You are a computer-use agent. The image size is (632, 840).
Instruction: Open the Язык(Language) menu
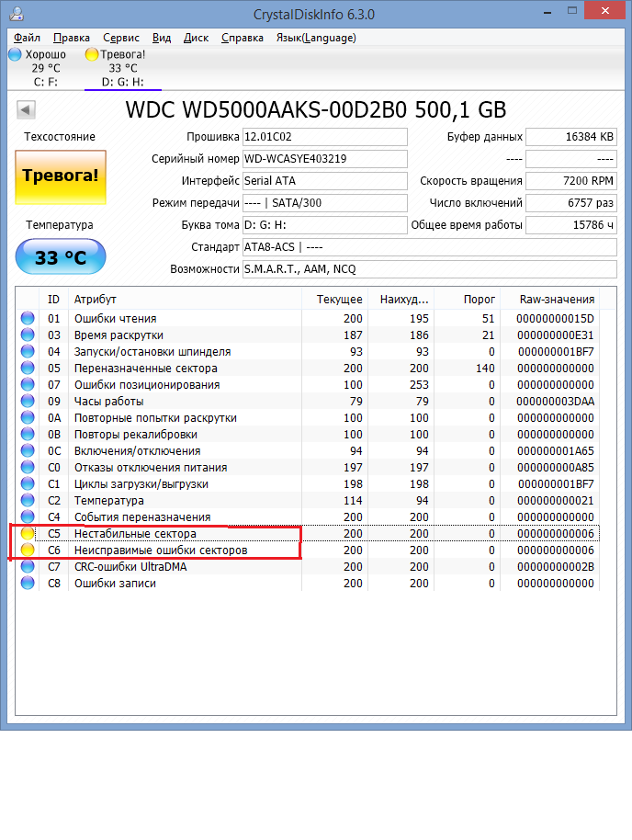coord(316,38)
